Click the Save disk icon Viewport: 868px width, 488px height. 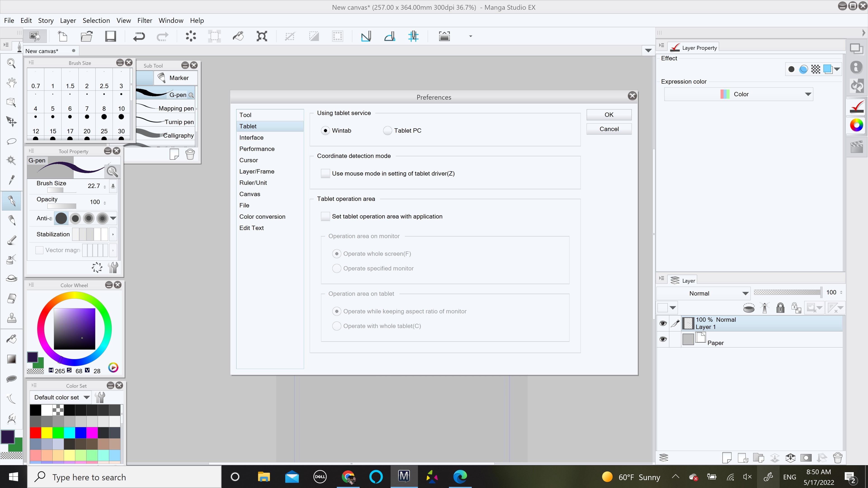pyautogui.click(x=111, y=36)
